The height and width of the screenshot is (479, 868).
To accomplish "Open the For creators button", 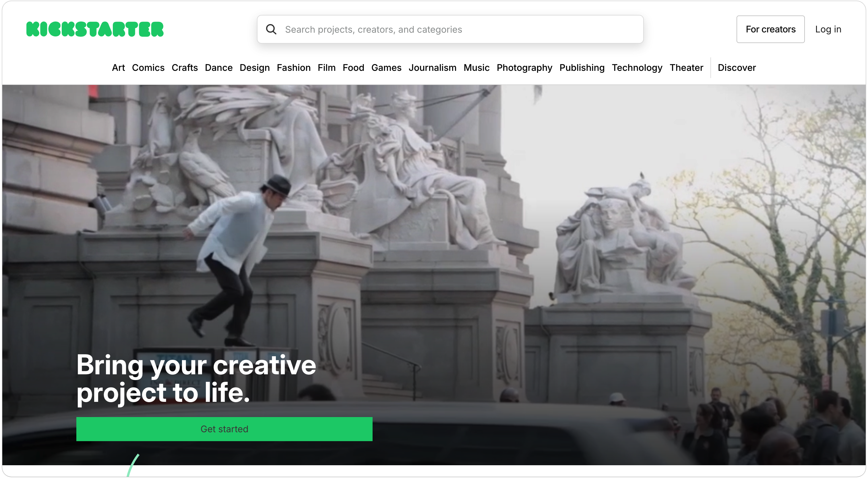I will click(x=770, y=29).
